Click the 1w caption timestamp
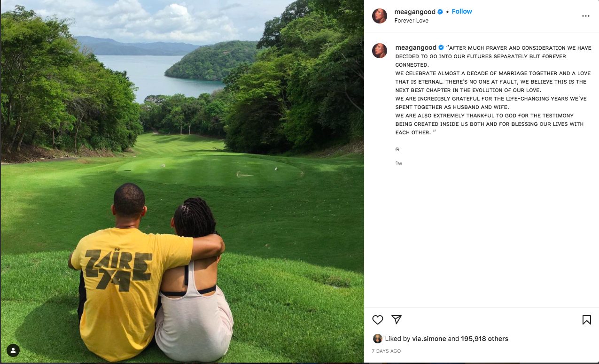The width and height of the screenshot is (599, 364). [x=399, y=163]
